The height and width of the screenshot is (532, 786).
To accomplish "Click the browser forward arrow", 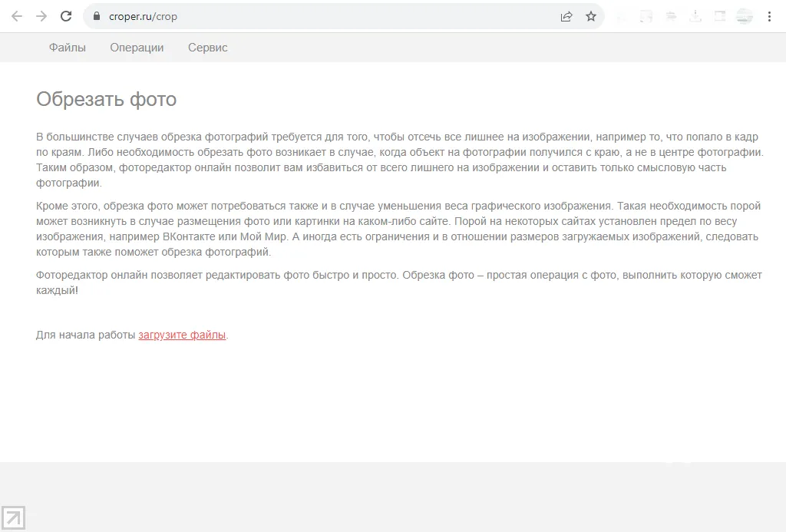I will click(x=41, y=16).
